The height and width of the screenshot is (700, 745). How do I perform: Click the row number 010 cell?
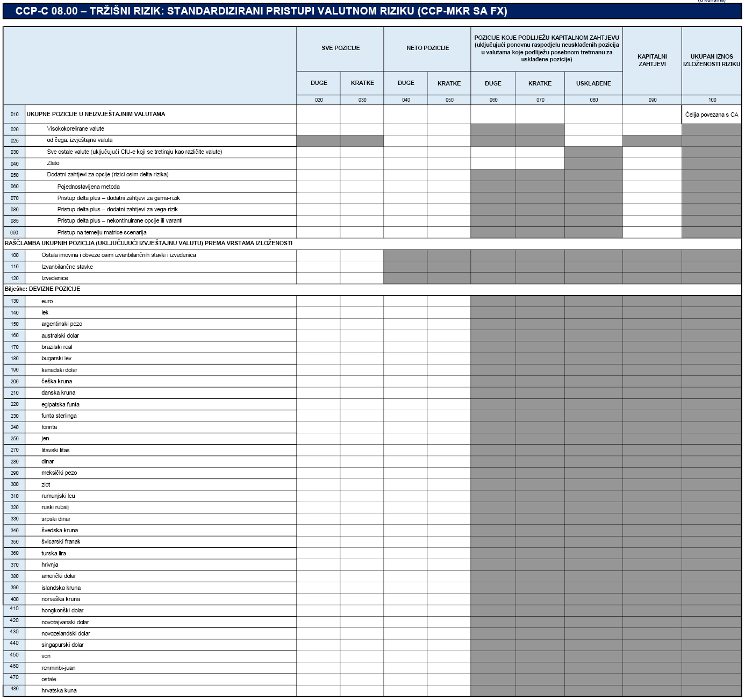[x=15, y=115]
